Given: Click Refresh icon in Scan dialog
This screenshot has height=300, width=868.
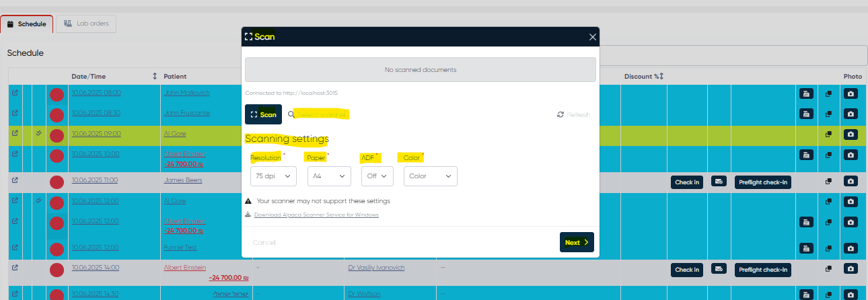Looking at the screenshot, I should coord(560,115).
